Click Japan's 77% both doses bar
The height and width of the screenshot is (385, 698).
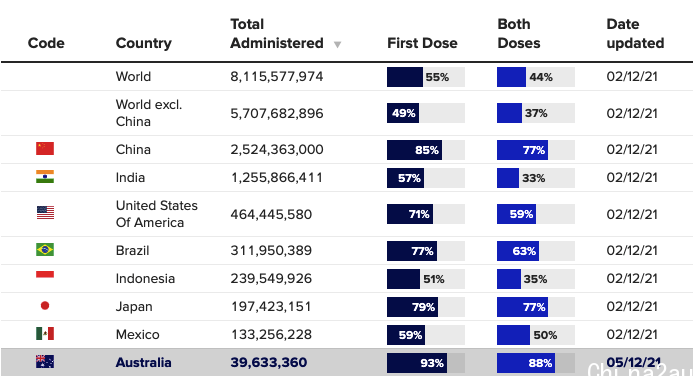(x=536, y=307)
